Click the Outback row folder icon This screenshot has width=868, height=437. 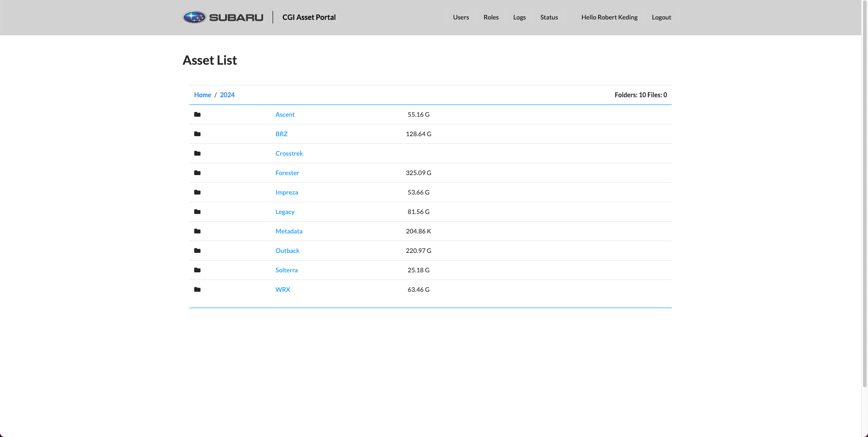(x=197, y=251)
